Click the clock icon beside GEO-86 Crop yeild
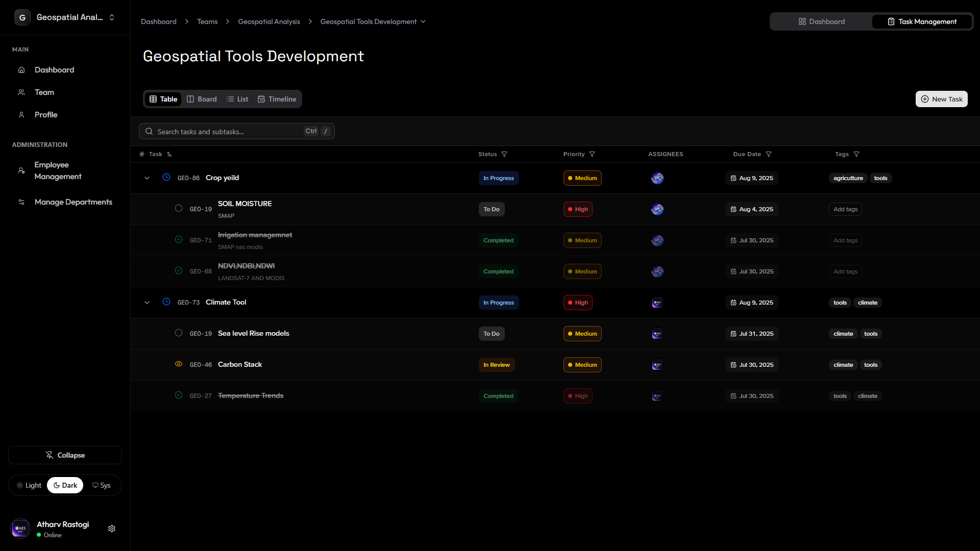Screen dimensions: 980x551 [166, 178]
